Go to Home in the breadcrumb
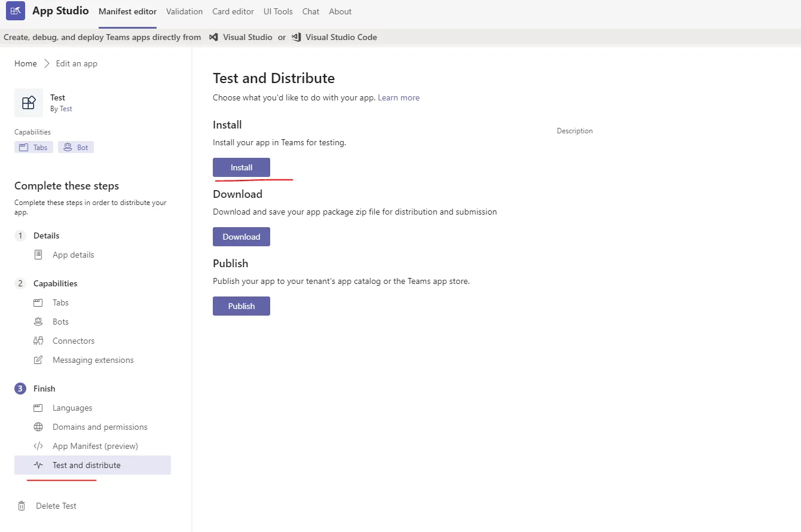This screenshot has width=801, height=532. click(26, 63)
